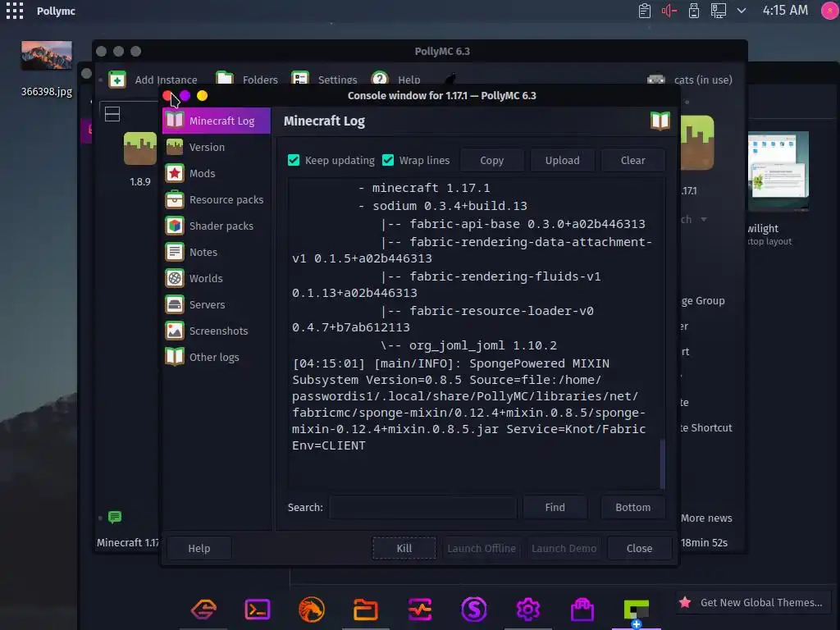Viewport: 840px width, 630px height.
Task: Jump to Bottom of log
Action: pyautogui.click(x=632, y=507)
